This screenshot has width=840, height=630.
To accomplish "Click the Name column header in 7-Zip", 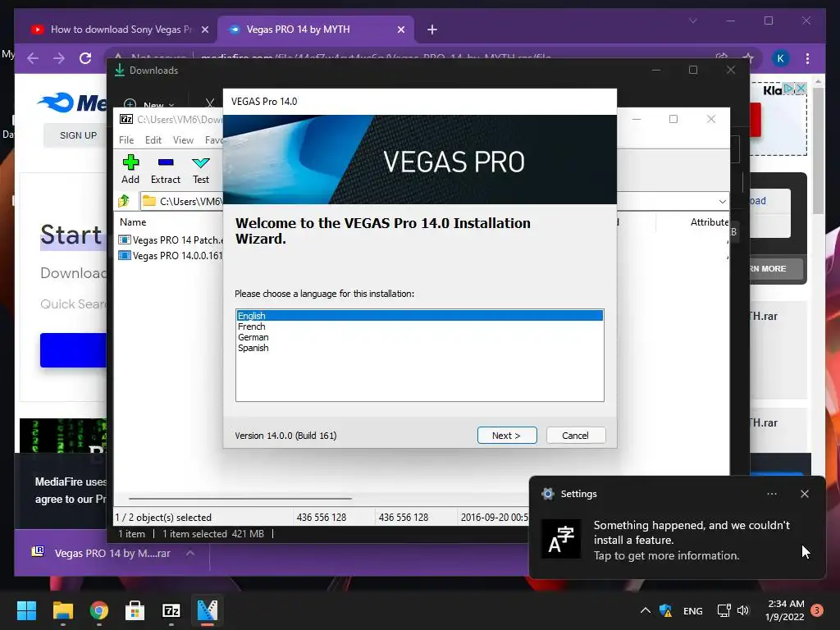I will pyautogui.click(x=133, y=221).
